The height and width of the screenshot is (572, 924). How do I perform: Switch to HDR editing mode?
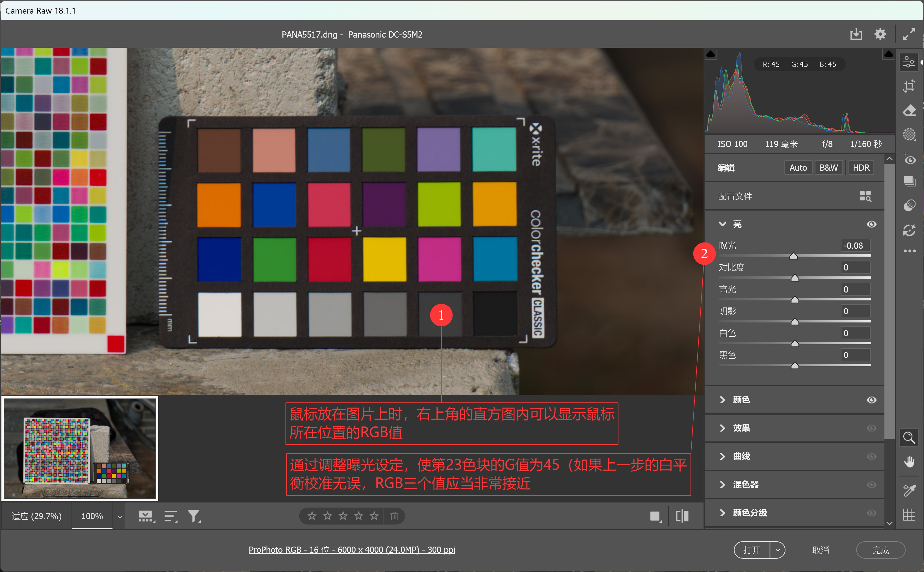(x=861, y=168)
